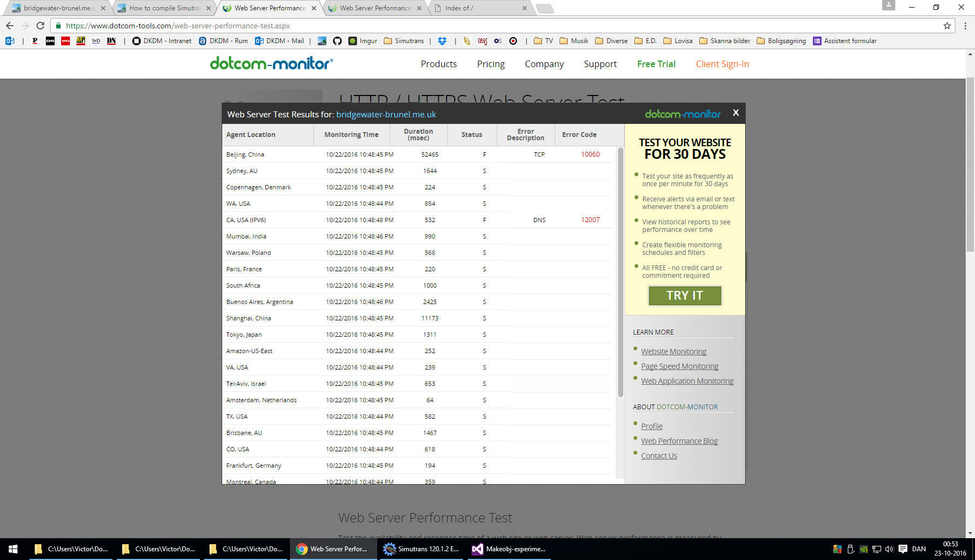Open the Chrome three-dot menu
The image size is (975, 560).
click(965, 26)
